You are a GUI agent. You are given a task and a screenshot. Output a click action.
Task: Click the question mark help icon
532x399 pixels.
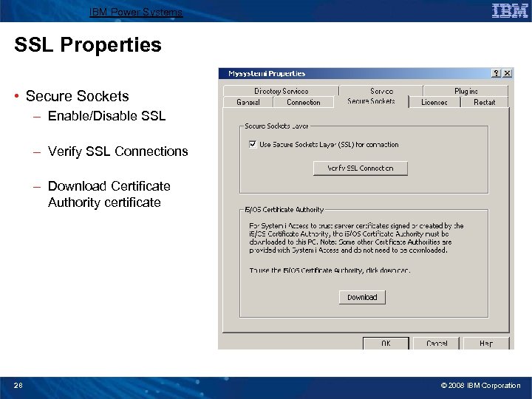[496, 73]
